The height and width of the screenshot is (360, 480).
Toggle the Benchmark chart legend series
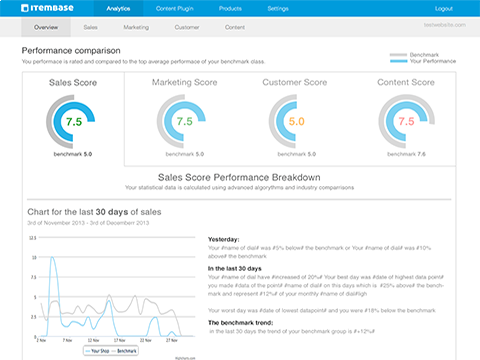pyautogui.click(x=124, y=351)
